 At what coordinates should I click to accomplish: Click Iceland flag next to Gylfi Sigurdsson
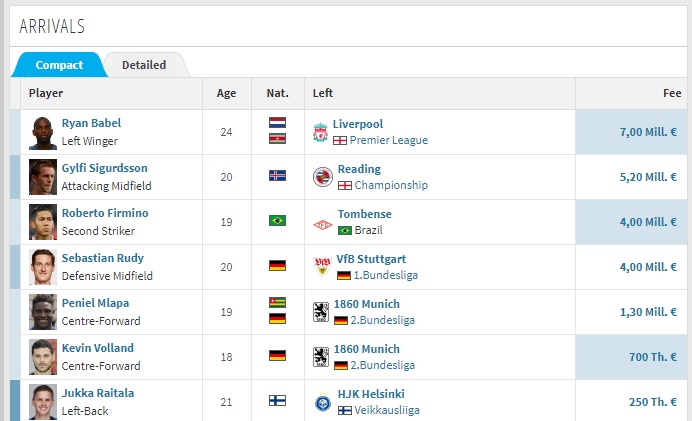click(277, 175)
